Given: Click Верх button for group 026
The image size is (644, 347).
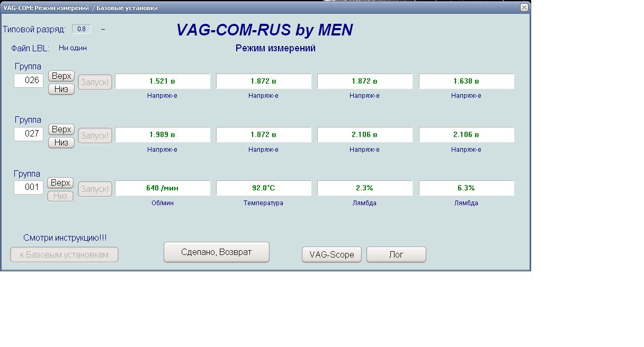Looking at the screenshot, I should [61, 76].
